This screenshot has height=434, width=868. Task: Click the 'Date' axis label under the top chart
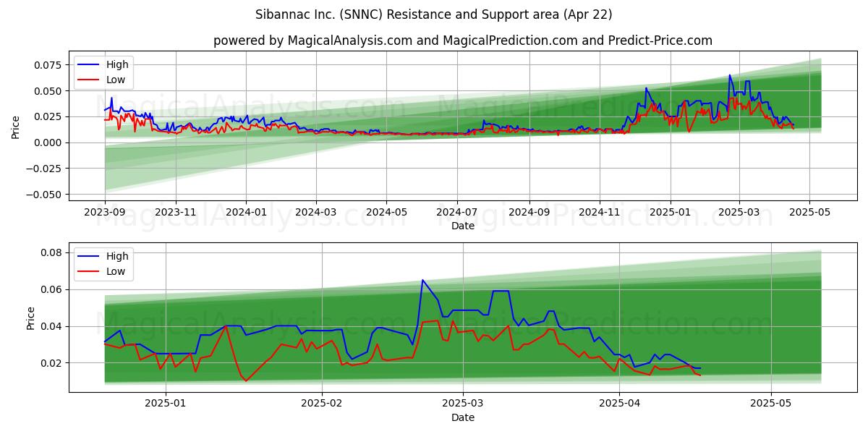pyautogui.click(x=463, y=226)
